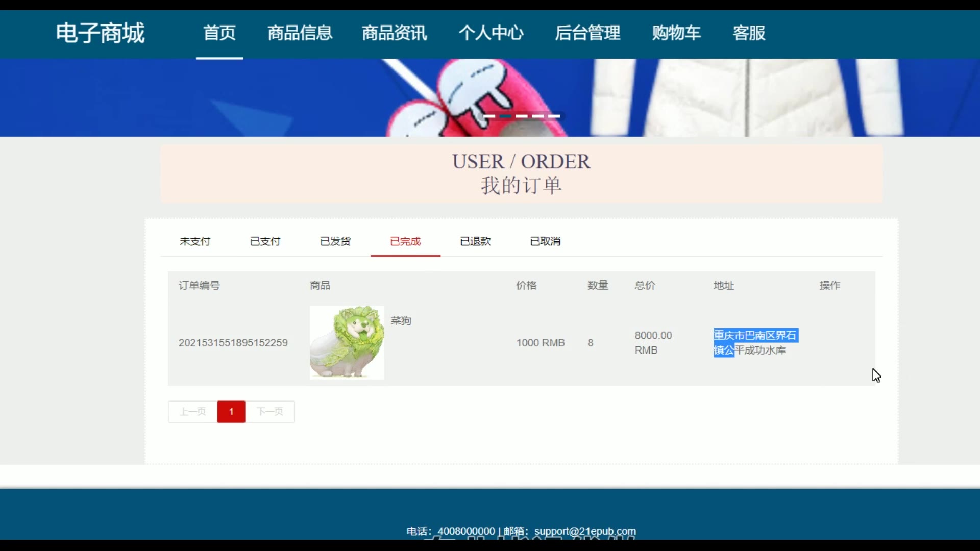
Task: Click the 8000.00 RMB total cell
Action: (653, 343)
